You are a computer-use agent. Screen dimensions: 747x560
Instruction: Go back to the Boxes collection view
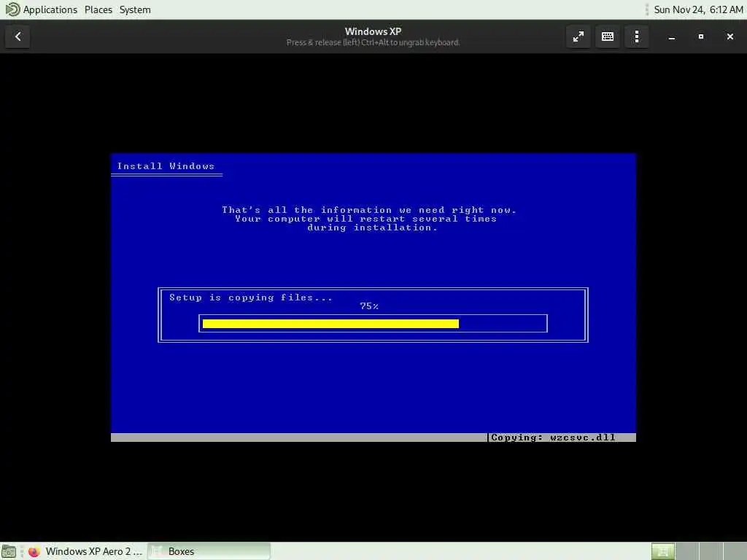click(x=18, y=36)
